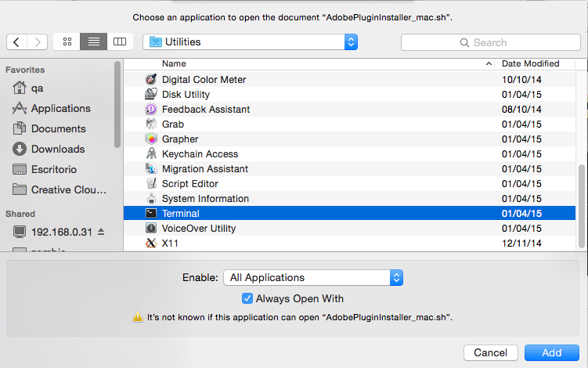Select the "X11" name
The width and height of the screenshot is (588, 368).
[x=170, y=243]
